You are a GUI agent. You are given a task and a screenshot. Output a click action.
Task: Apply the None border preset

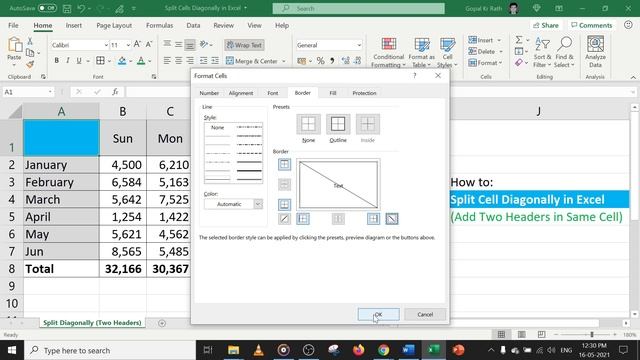tap(308, 124)
